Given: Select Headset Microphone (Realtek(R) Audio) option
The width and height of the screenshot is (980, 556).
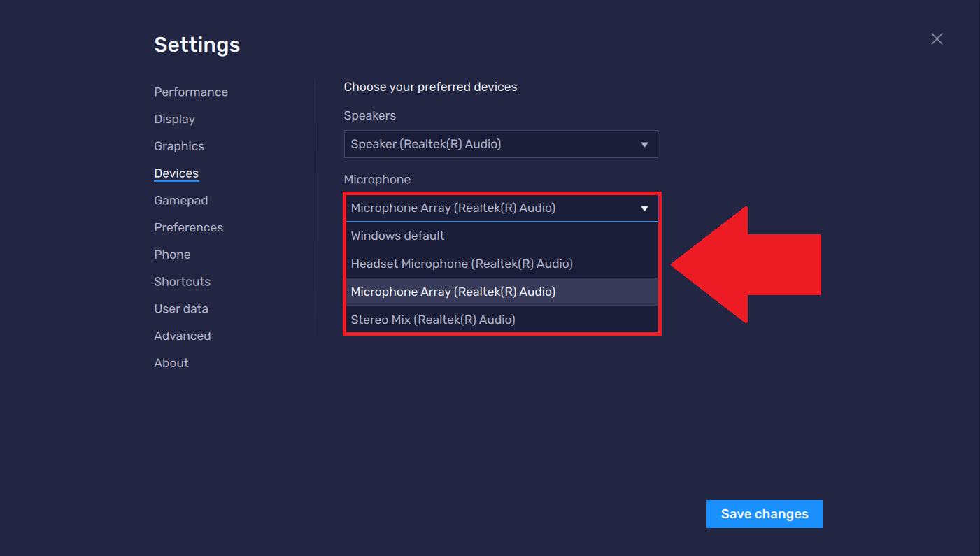Looking at the screenshot, I should click(502, 264).
